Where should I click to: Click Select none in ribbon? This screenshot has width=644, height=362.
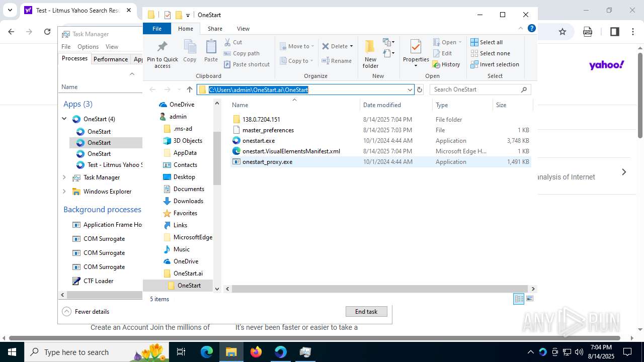pyautogui.click(x=490, y=53)
